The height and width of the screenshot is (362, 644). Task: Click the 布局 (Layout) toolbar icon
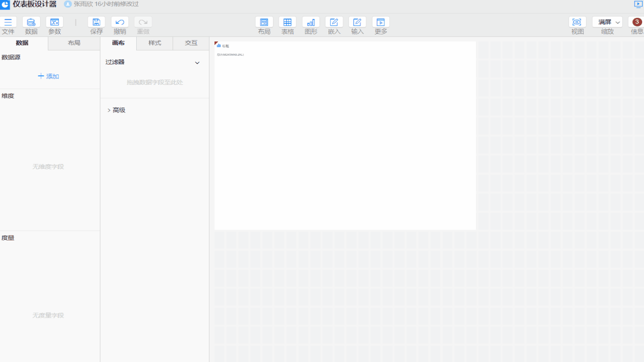pyautogui.click(x=264, y=22)
